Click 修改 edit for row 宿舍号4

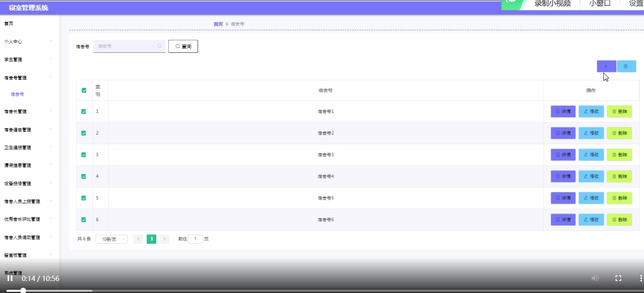[591, 176]
